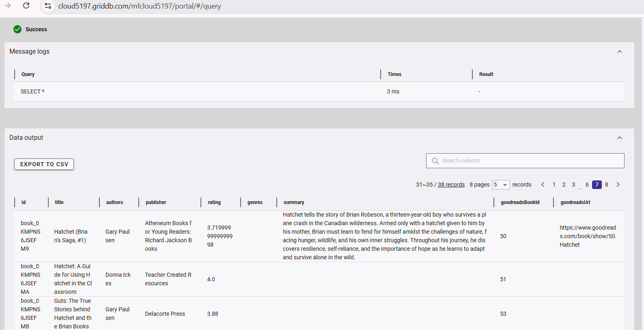Go to next page with right chevron
The height and width of the screenshot is (330, 644).
coord(618,185)
